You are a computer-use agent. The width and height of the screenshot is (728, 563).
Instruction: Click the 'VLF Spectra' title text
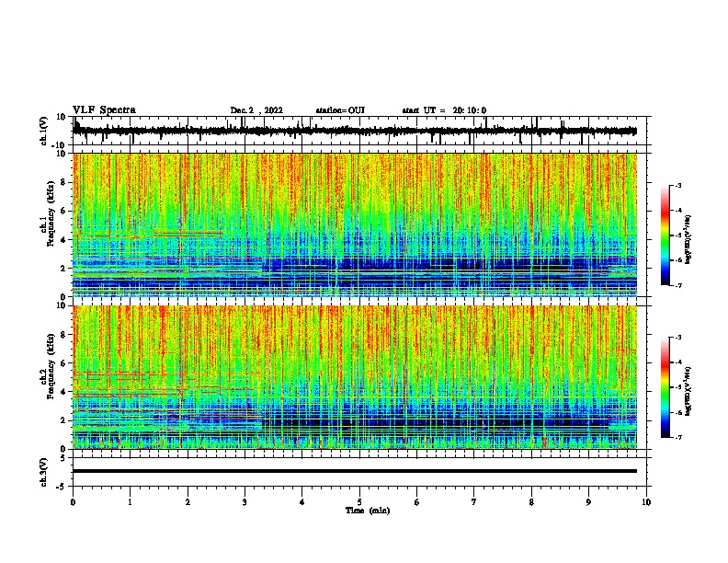pyautogui.click(x=104, y=110)
